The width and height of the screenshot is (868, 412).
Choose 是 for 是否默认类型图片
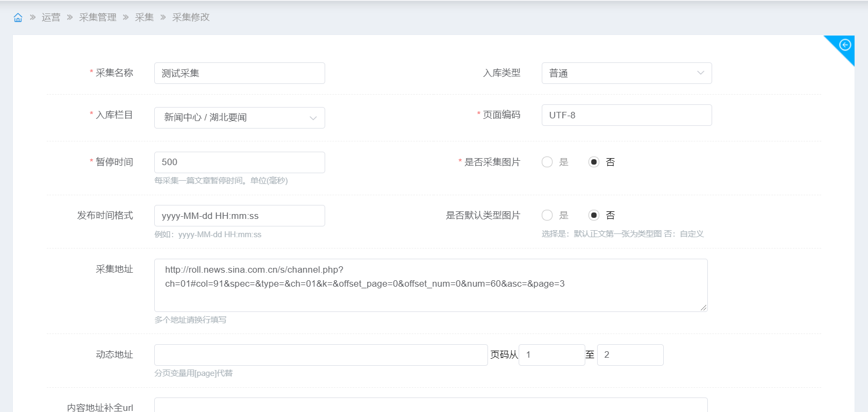click(x=547, y=215)
